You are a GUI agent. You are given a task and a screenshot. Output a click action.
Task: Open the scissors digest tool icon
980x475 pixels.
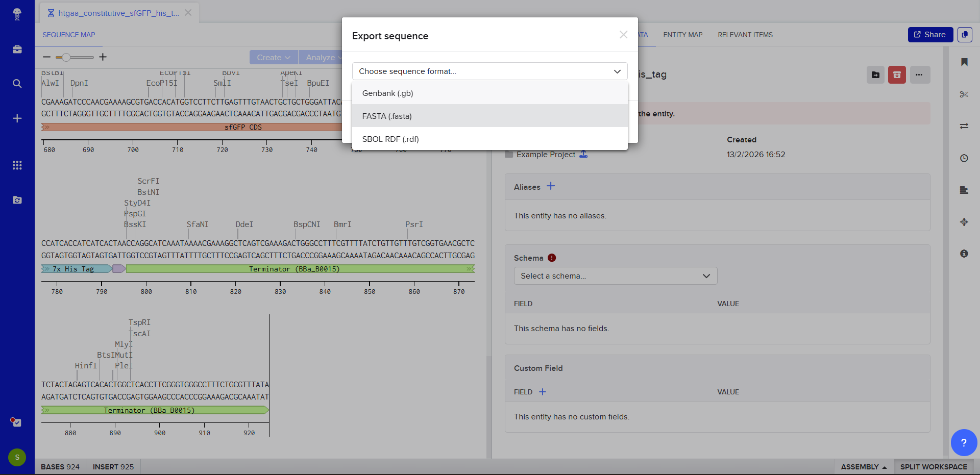[x=964, y=94]
